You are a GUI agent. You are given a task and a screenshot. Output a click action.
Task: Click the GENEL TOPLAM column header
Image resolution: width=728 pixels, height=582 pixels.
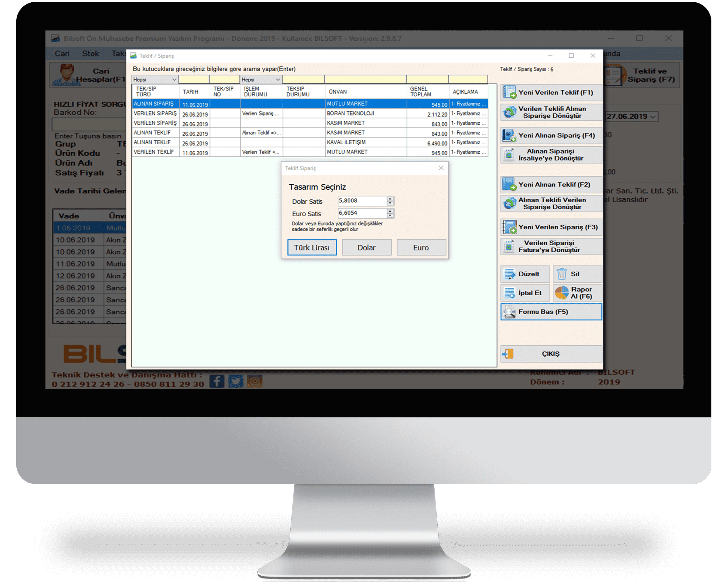click(428, 92)
